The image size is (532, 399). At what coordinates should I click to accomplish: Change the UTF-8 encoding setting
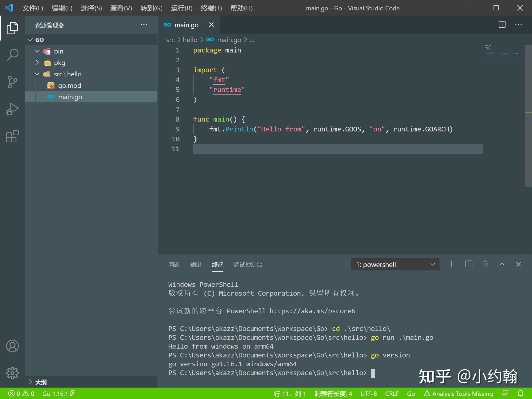[x=369, y=394]
